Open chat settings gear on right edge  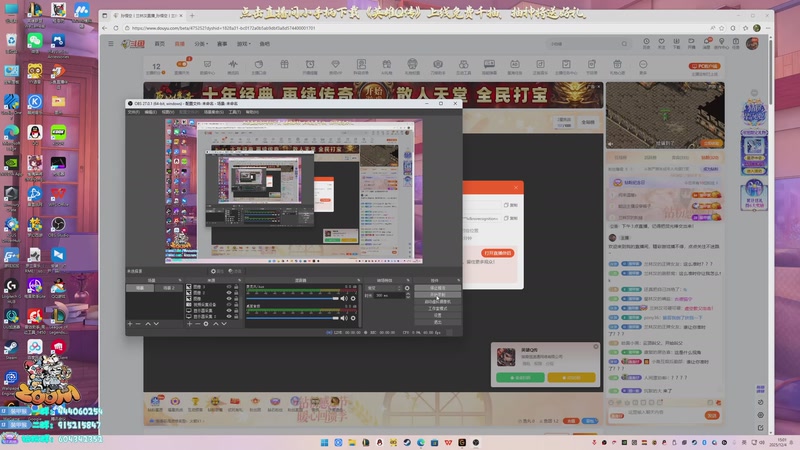760,415
